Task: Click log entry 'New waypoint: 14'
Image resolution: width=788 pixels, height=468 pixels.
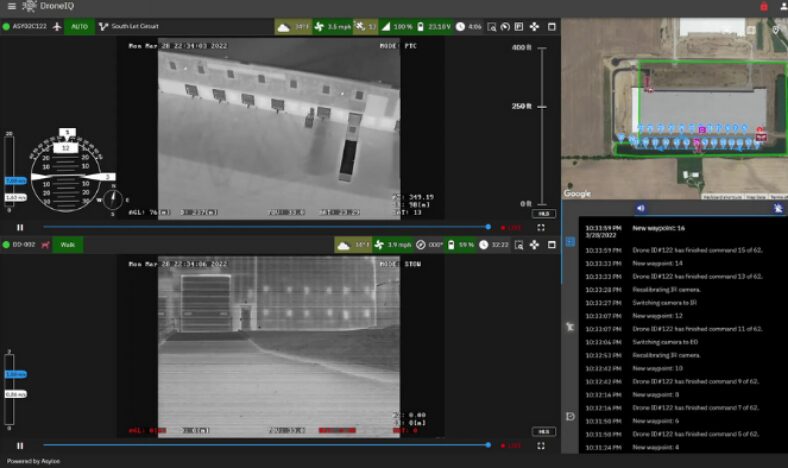Action: 657,263
